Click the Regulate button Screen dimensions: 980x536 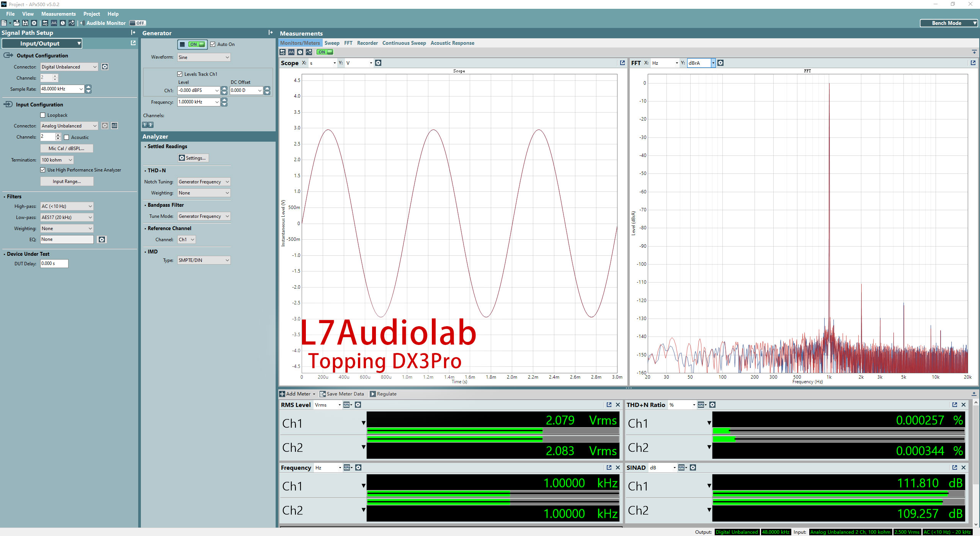[383, 394]
